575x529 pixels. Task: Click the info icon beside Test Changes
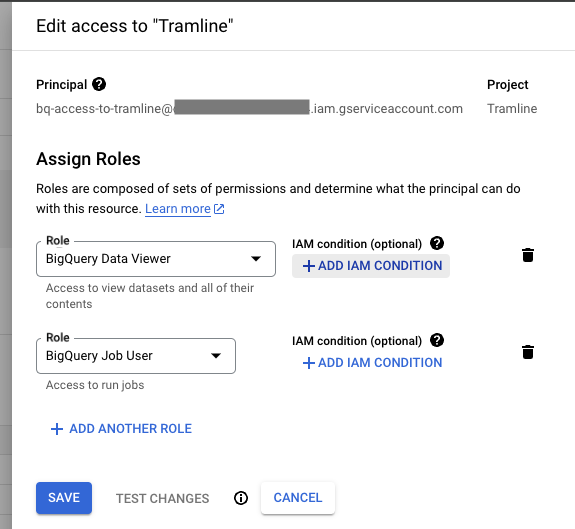coord(241,498)
